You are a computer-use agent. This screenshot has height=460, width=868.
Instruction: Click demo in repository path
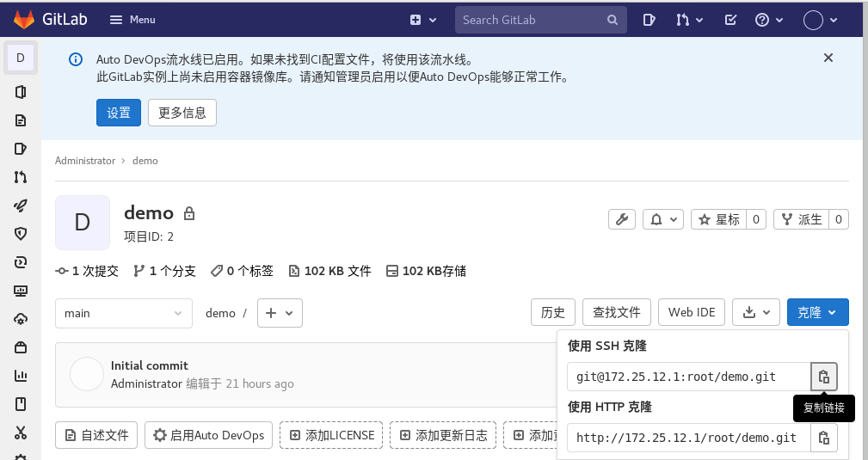(x=220, y=313)
